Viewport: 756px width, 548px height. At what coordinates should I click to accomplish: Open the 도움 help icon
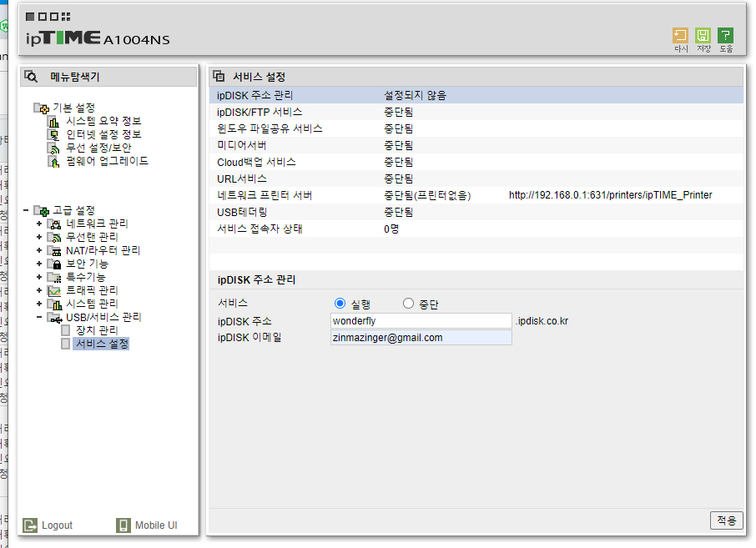pos(726,36)
